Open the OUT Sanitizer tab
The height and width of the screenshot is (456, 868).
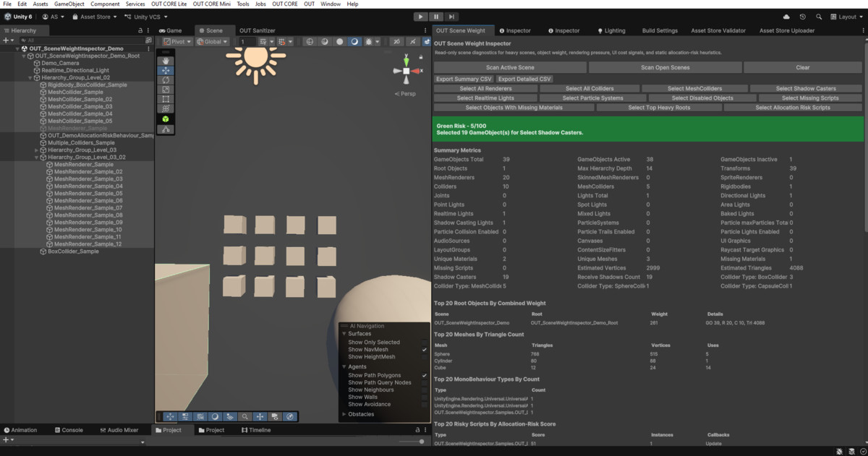257,30
